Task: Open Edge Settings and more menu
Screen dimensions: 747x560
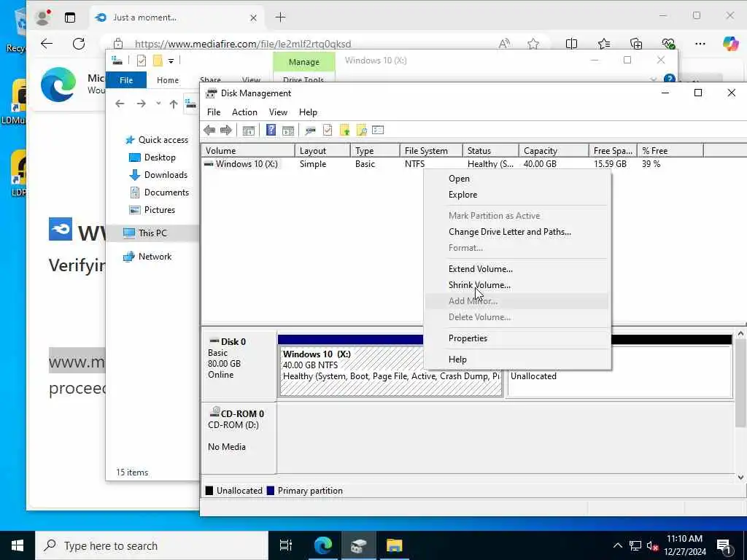Action: coord(700,44)
